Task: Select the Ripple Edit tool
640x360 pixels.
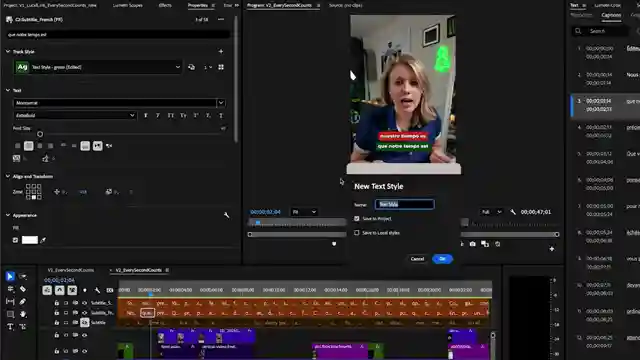Action: point(10,289)
